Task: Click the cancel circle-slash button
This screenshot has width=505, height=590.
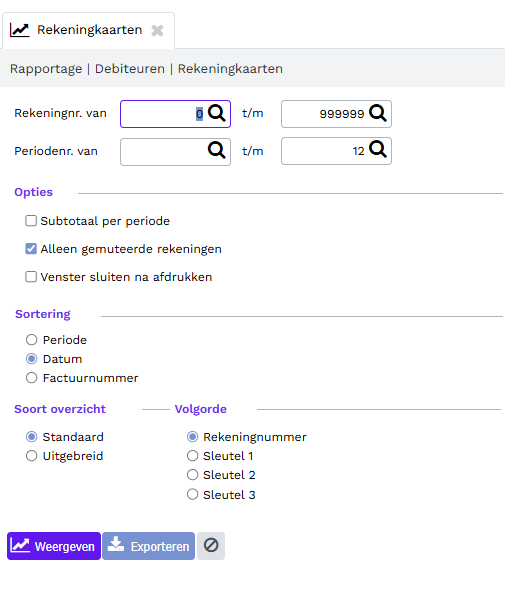Action: pyautogui.click(x=211, y=546)
